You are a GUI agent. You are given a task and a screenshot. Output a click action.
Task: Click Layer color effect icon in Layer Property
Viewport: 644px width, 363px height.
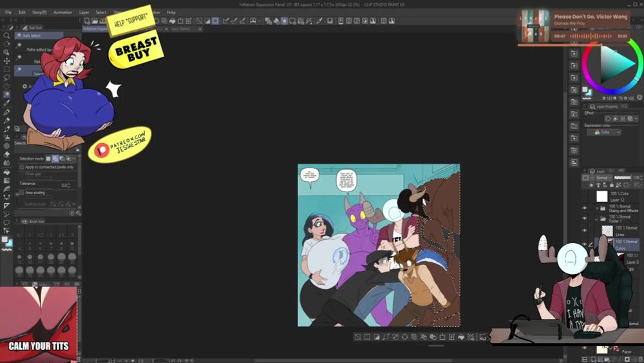(630, 119)
